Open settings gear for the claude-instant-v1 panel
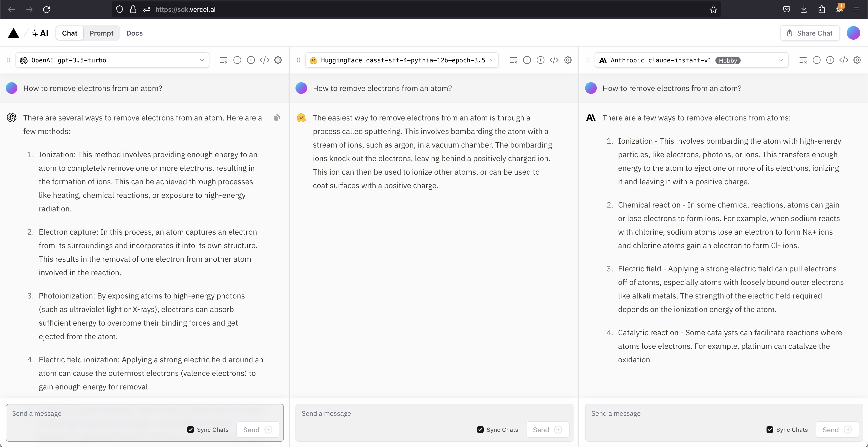This screenshot has width=868, height=447. coord(857,60)
